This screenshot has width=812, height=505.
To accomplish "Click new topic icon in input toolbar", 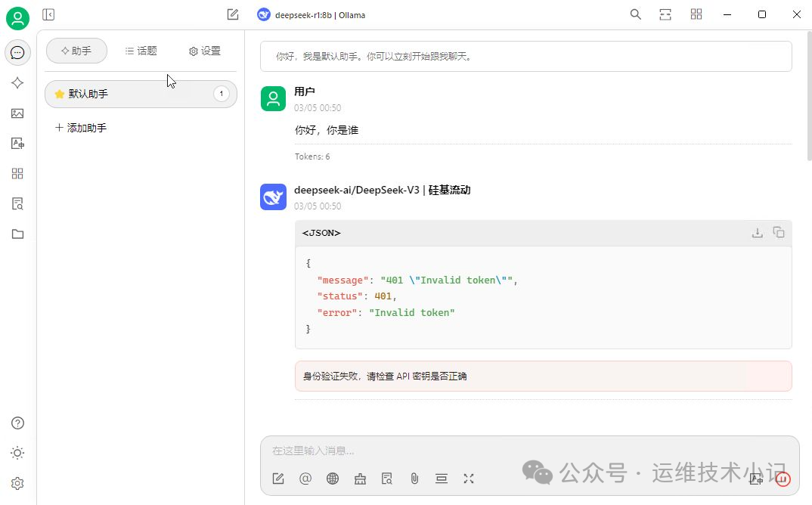I will (278, 479).
